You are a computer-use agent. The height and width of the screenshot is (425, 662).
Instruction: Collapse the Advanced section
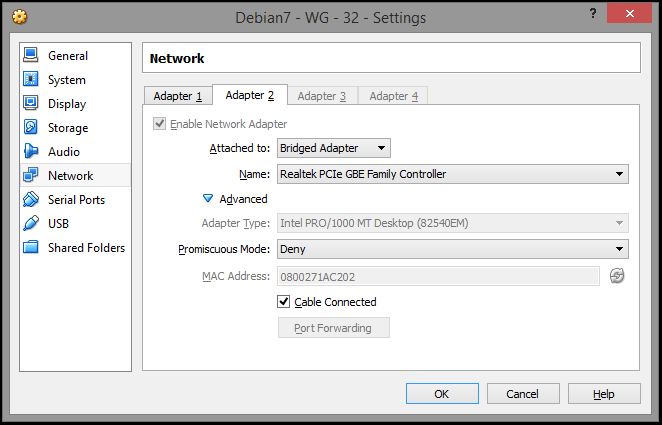click(x=209, y=199)
